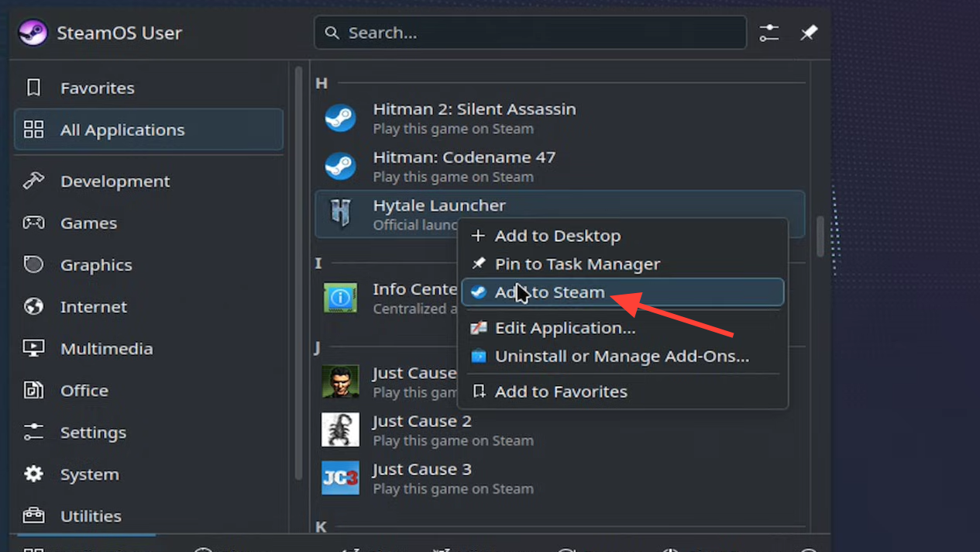Click Steam icon beside Hitman: Codename 47
980x552 pixels.
[340, 166]
